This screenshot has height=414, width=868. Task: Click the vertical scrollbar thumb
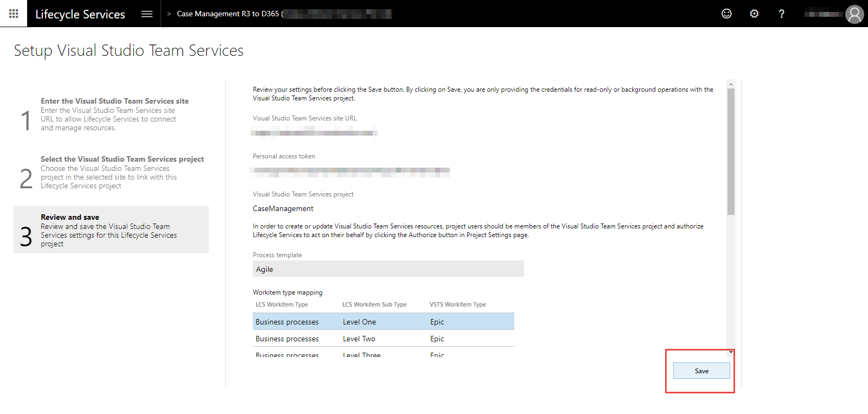point(731,151)
